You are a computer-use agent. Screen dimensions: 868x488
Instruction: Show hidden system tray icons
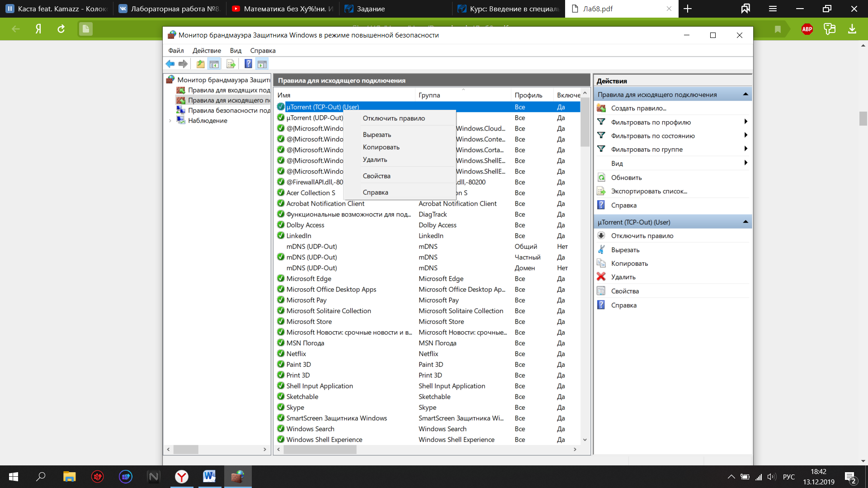click(731, 477)
